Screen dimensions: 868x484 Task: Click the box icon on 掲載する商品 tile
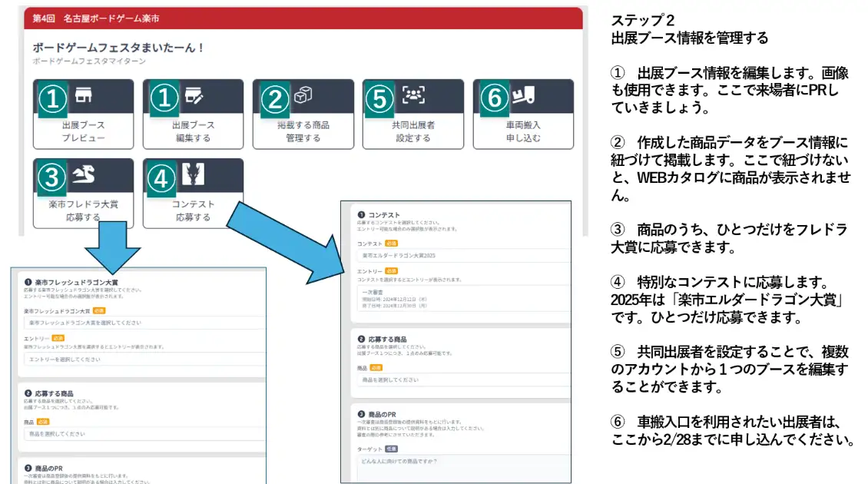pos(303,95)
